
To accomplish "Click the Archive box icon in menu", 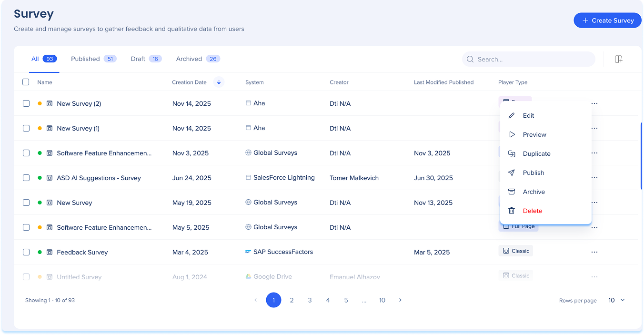I will [x=512, y=192].
